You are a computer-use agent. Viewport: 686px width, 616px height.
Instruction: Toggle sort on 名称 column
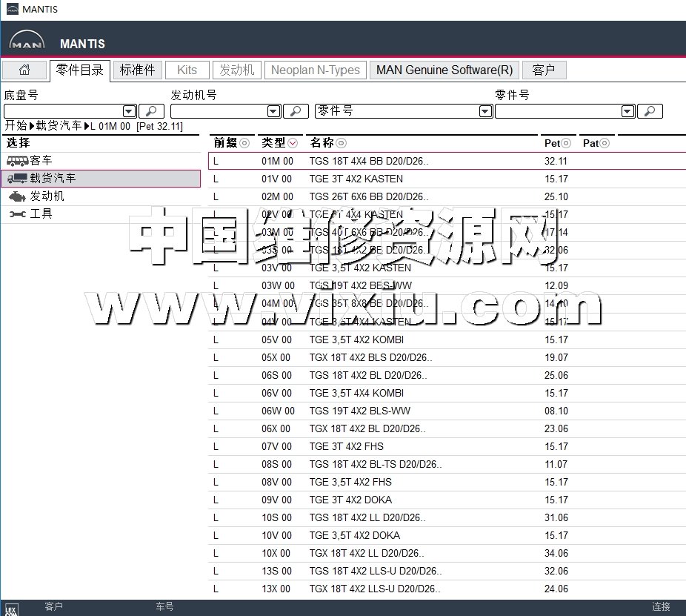coord(341,143)
